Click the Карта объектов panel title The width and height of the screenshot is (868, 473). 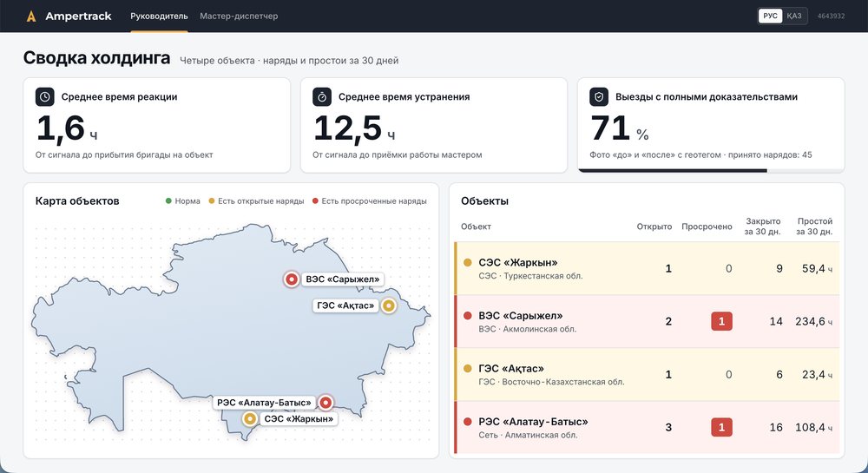(77, 200)
